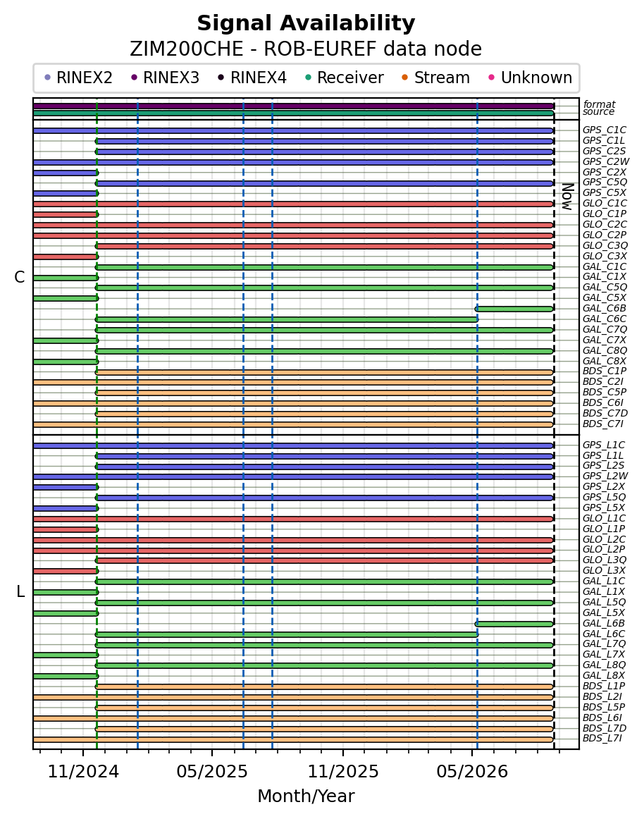Click the BDS_C6I signal label

pos(602,402)
